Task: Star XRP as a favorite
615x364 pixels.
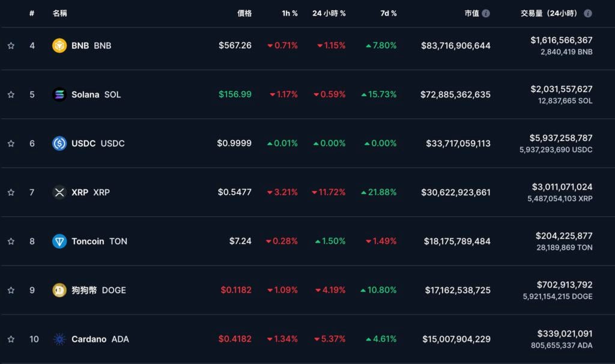Action: 11,192
